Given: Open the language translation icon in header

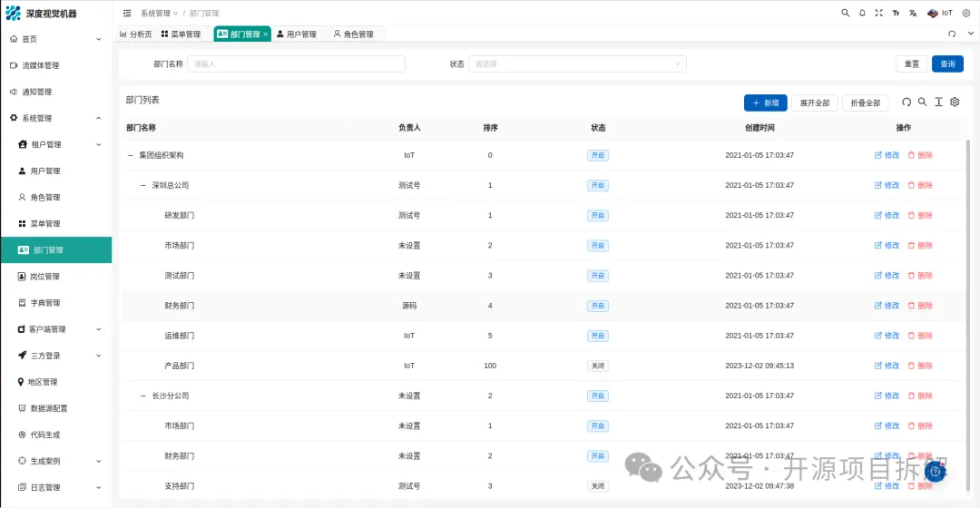Looking at the screenshot, I should coord(913,13).
